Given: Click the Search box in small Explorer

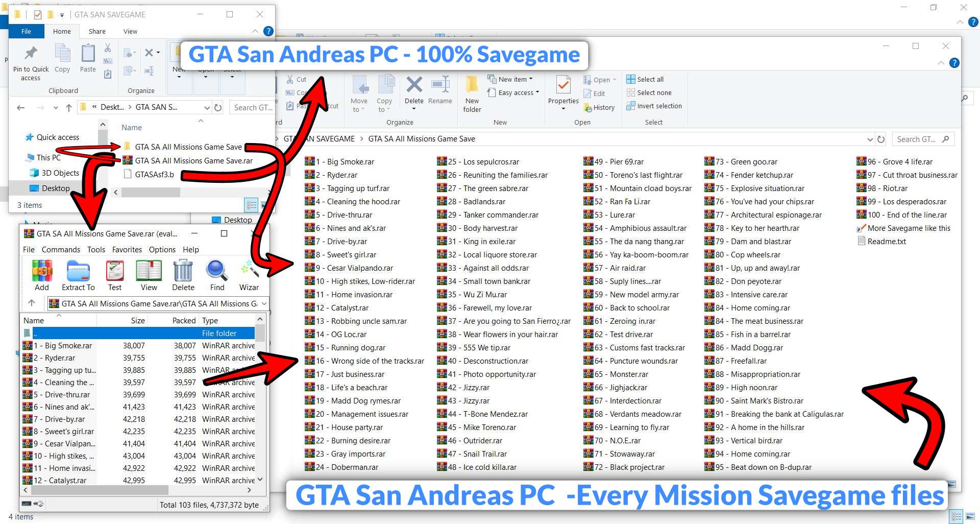Looking at the screenshot, I should (x=252, y=107).
